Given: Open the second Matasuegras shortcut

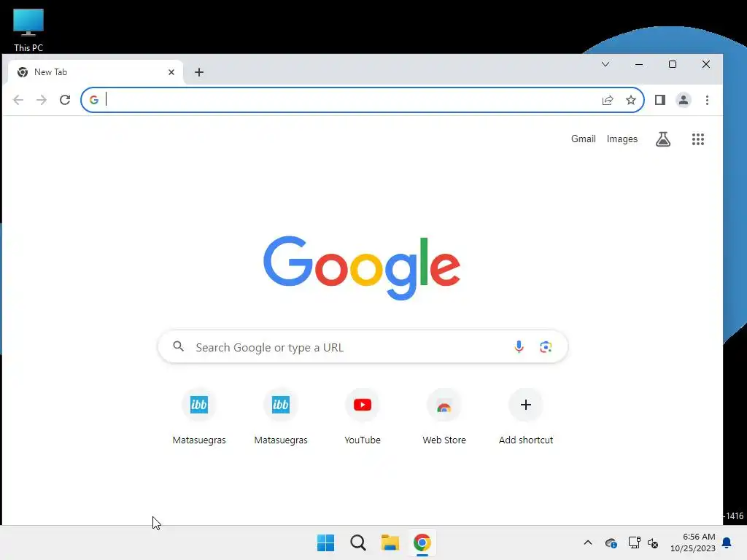Looking at the screenshot, I should [x=281, y=417].
